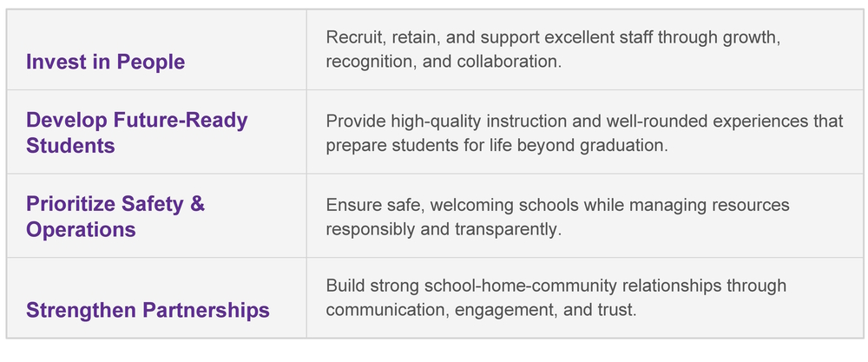Click the "Prioritize Safety & Operations" heading
Image resolution: width=868 pixels, height=362 pixels.
[x=115, y=216]
